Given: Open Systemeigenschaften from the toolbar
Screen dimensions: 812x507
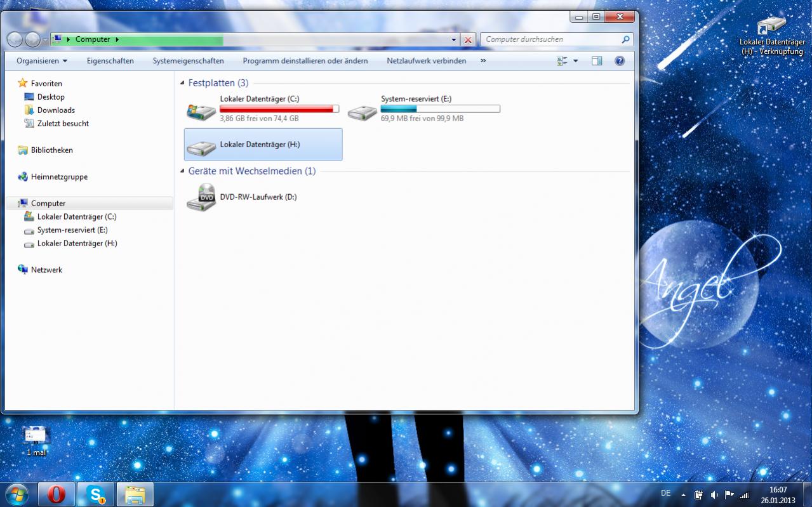Looking at the screenshot, I should coord(188,61).
